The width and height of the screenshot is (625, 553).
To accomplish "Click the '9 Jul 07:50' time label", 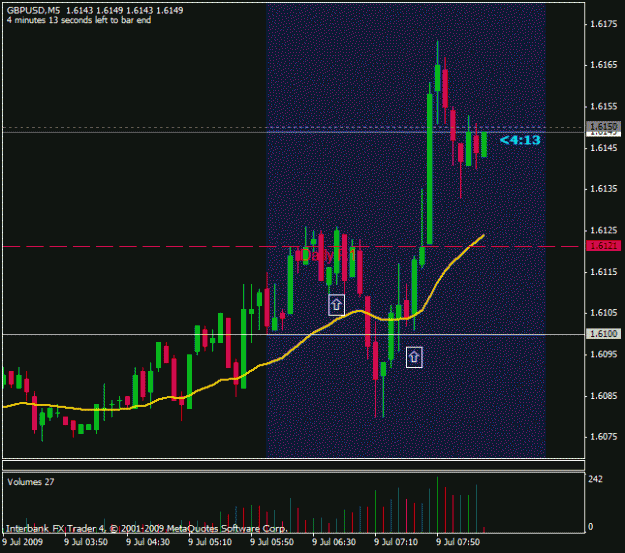I will [458, 542].
